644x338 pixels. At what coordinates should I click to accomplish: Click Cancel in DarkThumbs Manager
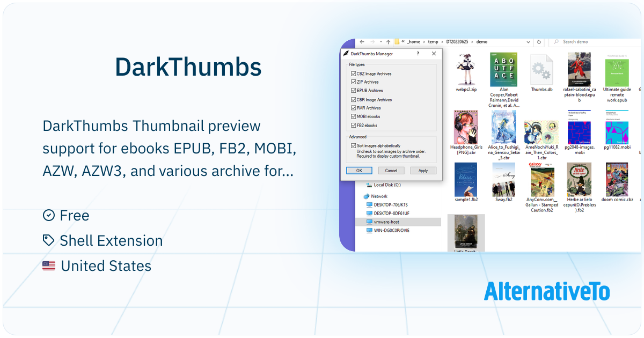pyautogui.click(x=391, y=171)
